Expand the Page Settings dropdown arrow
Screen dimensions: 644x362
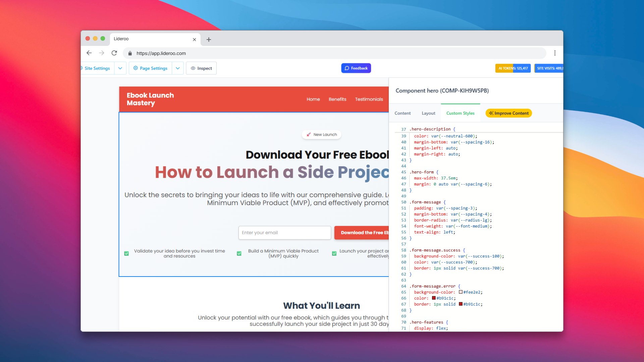[x=178, y=68]
